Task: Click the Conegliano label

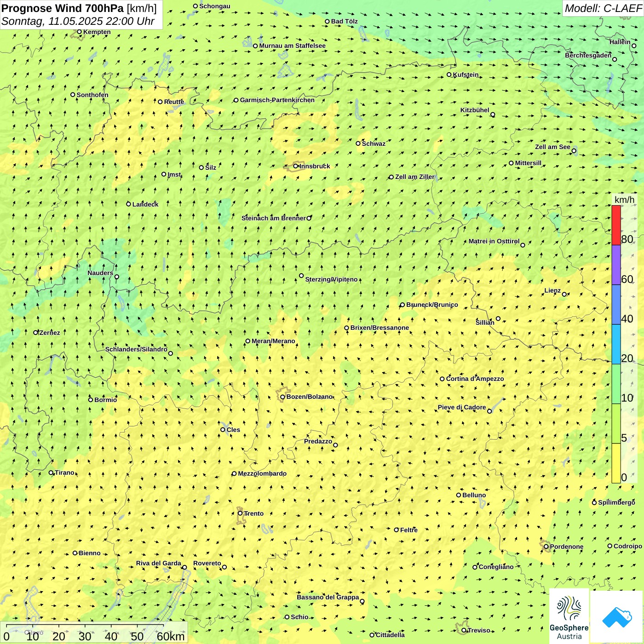Action: click(496, 567)
